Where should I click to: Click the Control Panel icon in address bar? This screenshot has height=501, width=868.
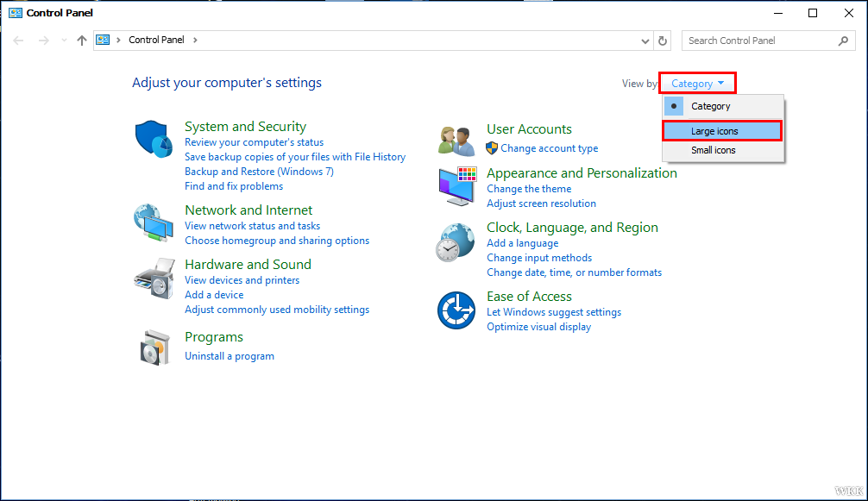click(x=103, y=40)
